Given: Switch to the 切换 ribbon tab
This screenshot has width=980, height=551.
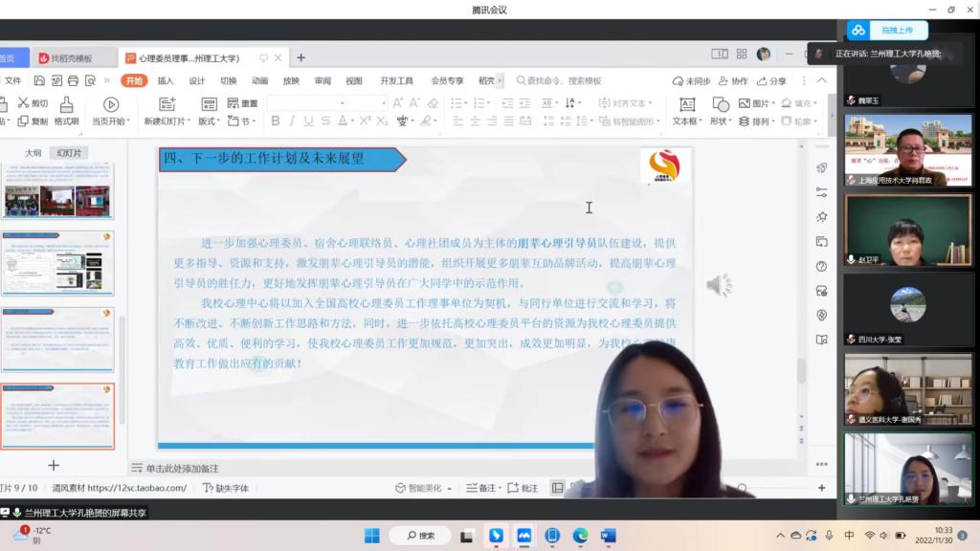Looking at the screenshot, I should [228, 80].
